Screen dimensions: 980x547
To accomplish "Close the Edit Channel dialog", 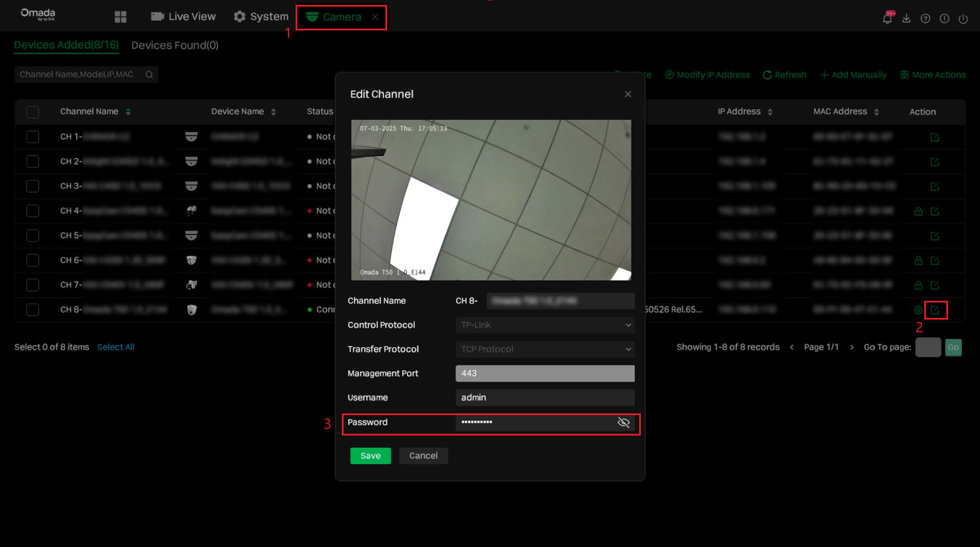I will pyautogui.click(x=628, y=94).
